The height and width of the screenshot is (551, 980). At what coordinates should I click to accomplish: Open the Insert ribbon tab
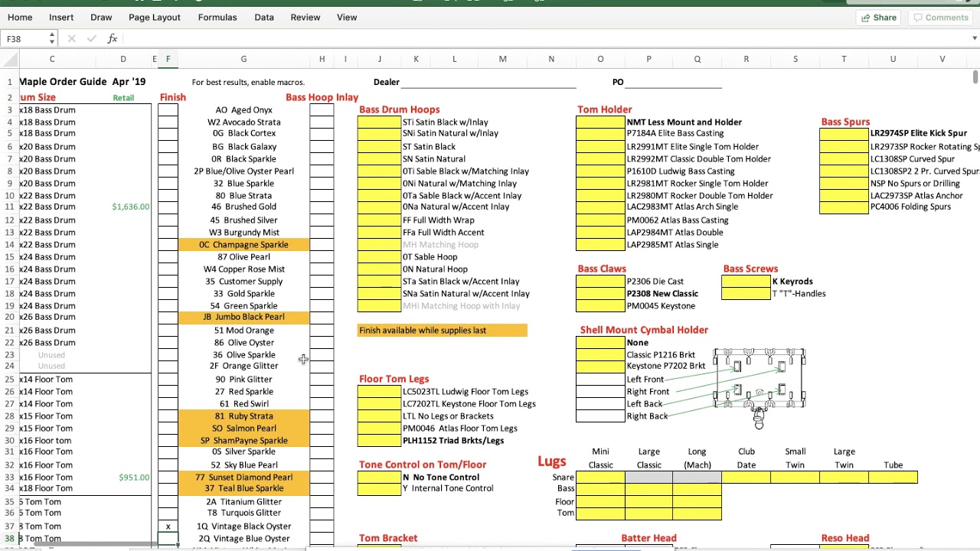61,17
